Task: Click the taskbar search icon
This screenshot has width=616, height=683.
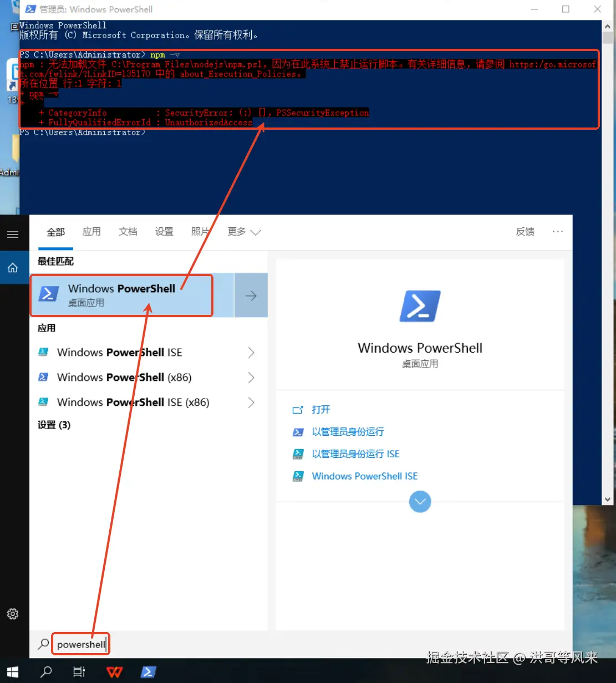Action: (47, 672)
